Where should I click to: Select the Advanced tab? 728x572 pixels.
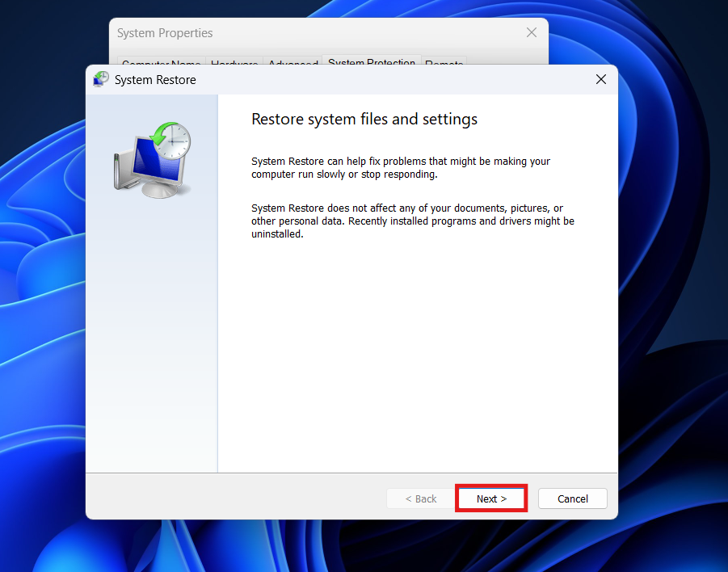pos(292,63)
